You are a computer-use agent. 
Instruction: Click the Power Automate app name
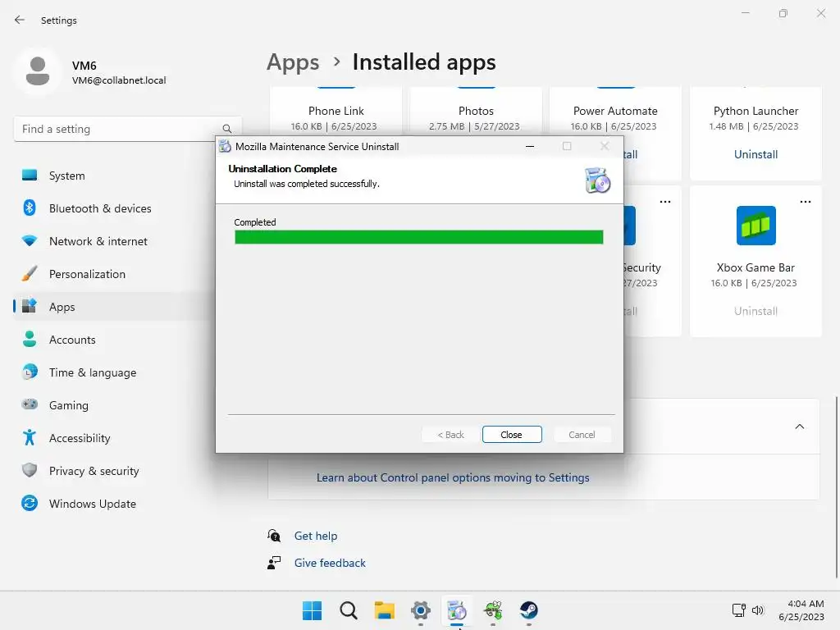[x=615, y=111]
